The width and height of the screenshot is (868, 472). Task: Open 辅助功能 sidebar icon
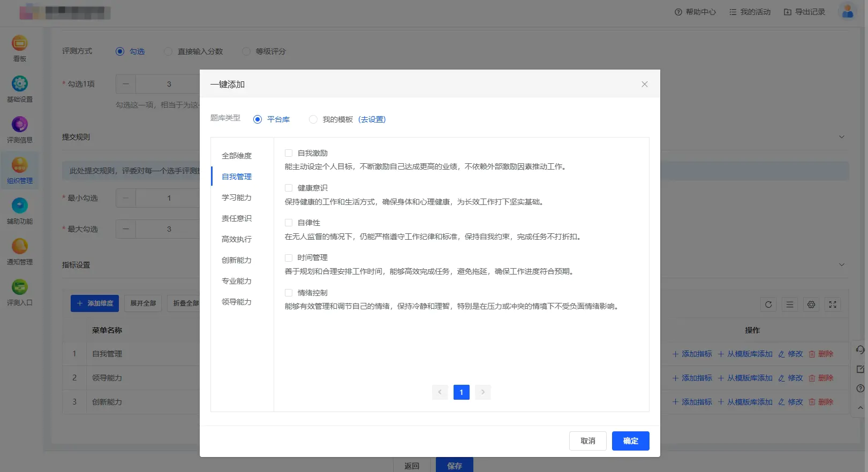pyautogui.click(x=20, y=206)
